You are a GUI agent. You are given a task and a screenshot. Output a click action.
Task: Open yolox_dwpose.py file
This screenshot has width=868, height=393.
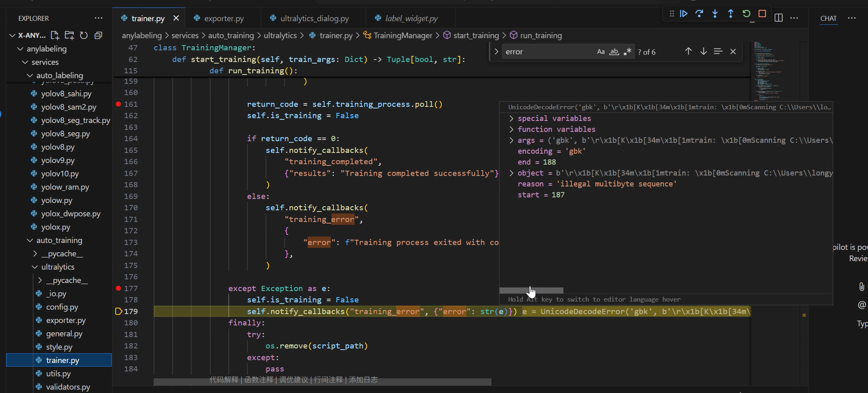pos(71,214)
